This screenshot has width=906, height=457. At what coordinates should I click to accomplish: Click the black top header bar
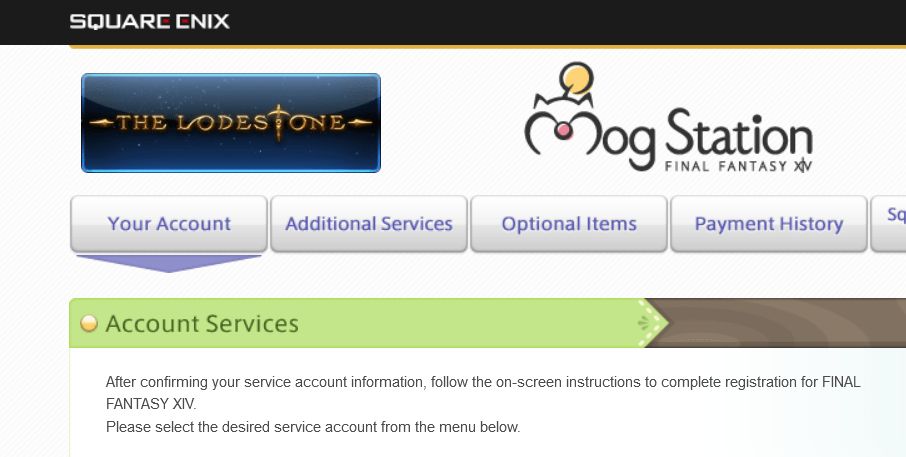[453, 22]
